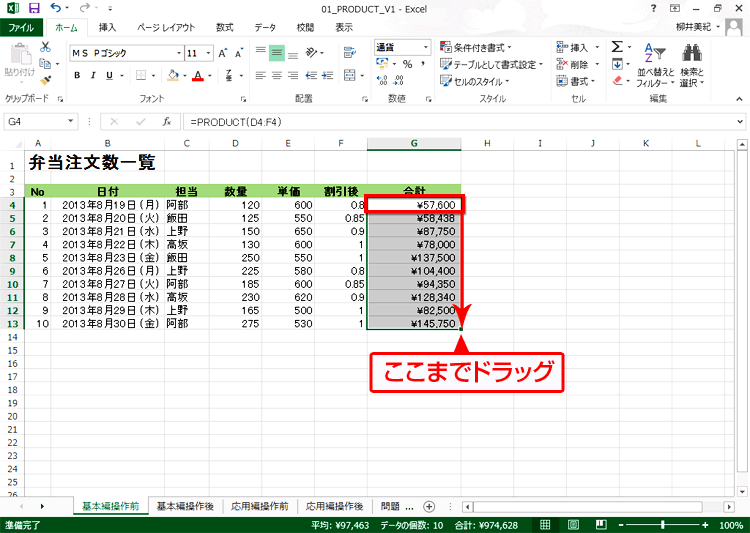Image resolution: width=750 pixels, height=533 pixels.
Task: Click the fill color bucket swatch
Action: point(173,76)
